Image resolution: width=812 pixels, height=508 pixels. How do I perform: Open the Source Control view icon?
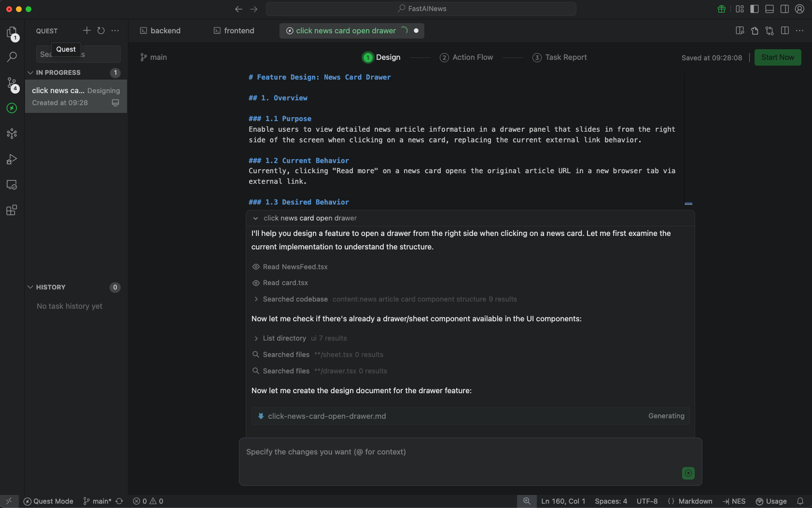pyautogui.click(x=12, y=83)
